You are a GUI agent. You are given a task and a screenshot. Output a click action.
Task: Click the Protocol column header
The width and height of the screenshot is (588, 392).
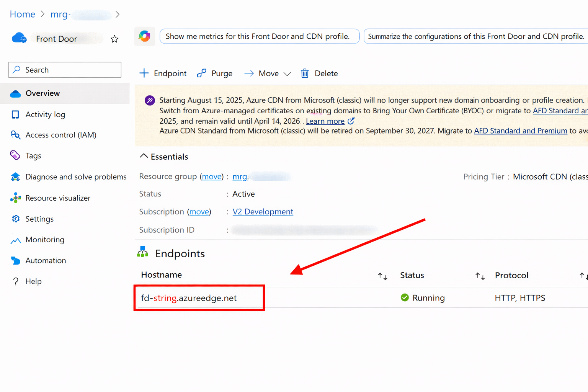coord(511,275)
